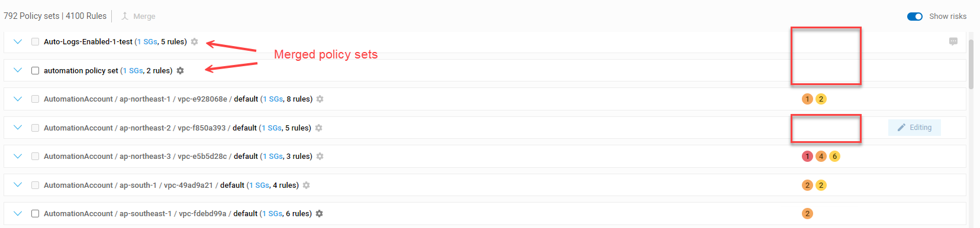Check the automation policy set checkbox
This screenshot has height=228, width=980.
[35, 71]
